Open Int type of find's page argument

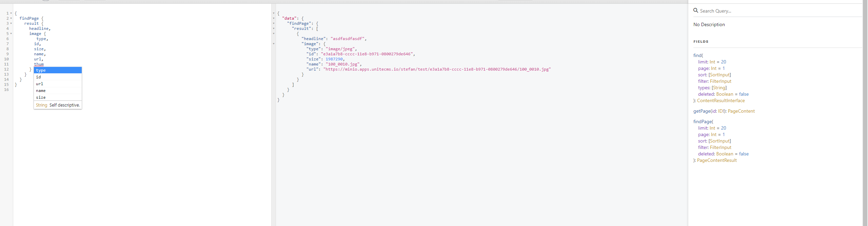[x=714, y=68]
